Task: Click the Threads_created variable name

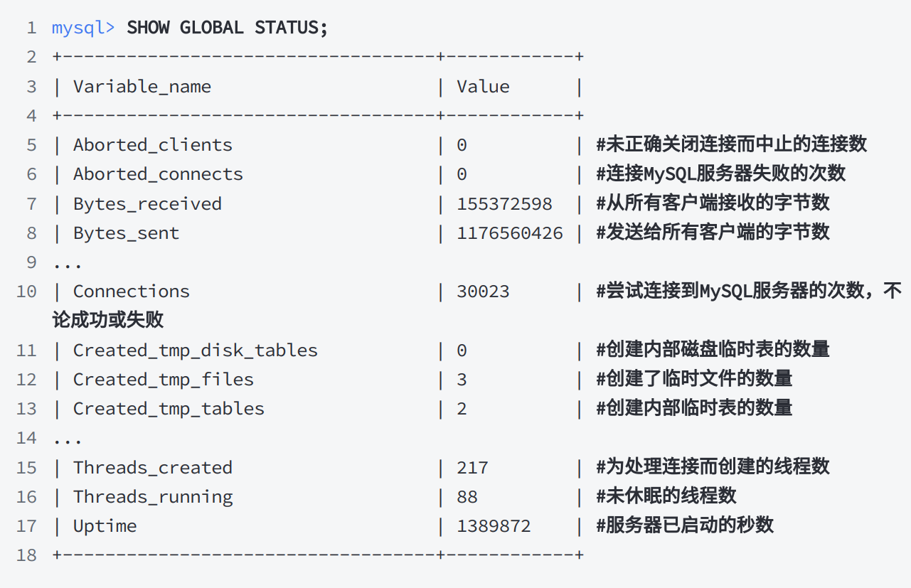Action: coord(153,468)
